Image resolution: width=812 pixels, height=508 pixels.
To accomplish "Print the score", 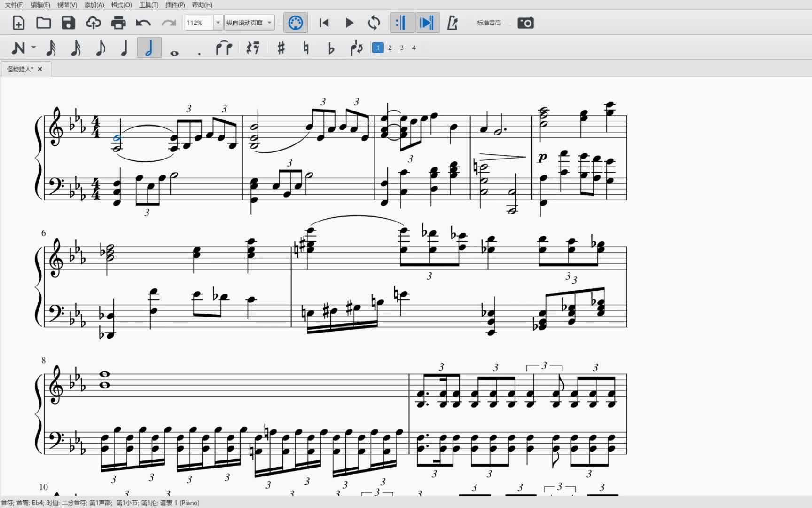I will [118, 23].
